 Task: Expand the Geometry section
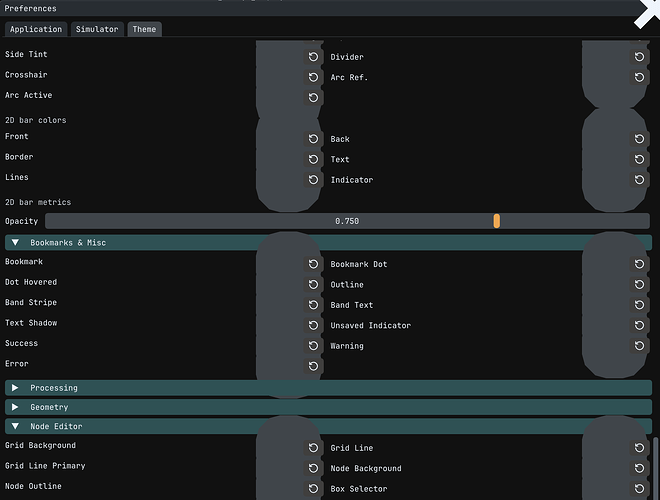[x=328, y=407]
